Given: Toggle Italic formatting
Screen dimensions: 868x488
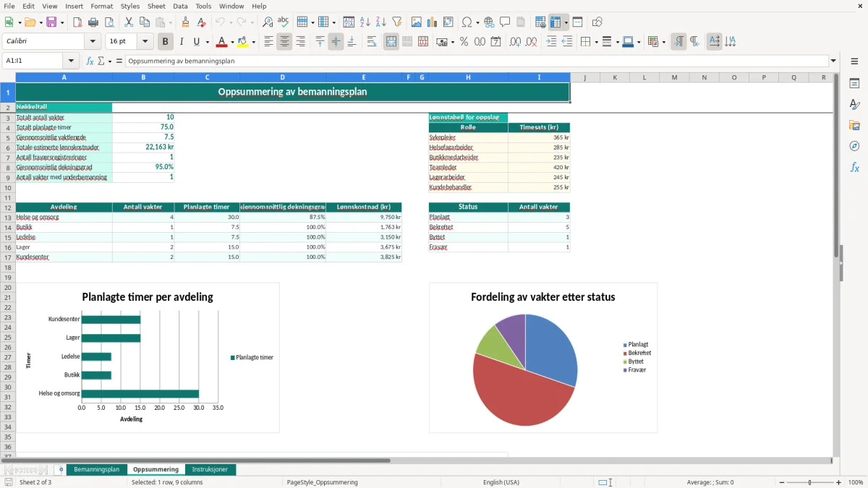Looking at the screenshot, I should point(182,42).
